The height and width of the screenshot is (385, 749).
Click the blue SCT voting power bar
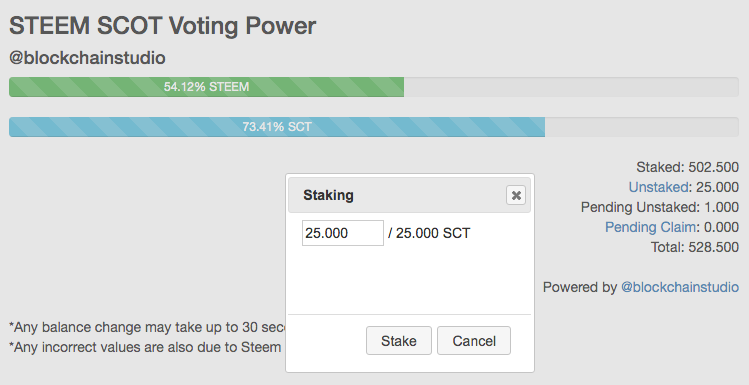click(x=277, y=127)
